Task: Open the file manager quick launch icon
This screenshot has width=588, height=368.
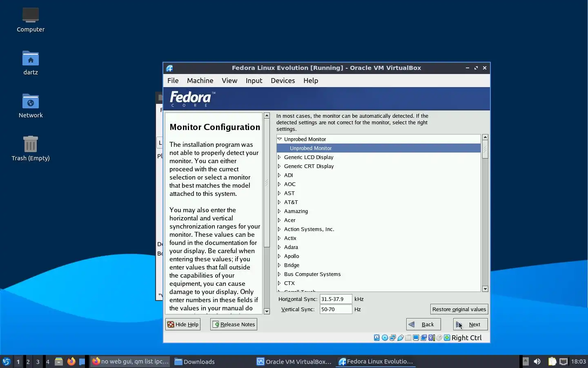Action: tap(59, 361)
